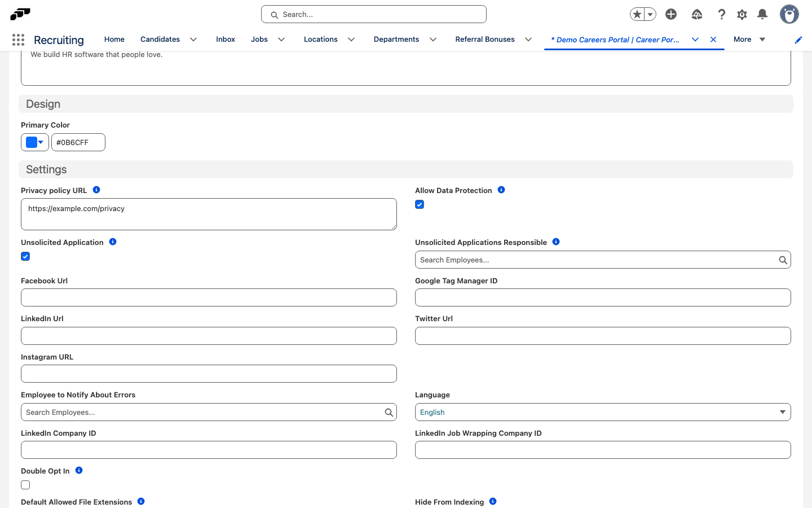Click the global Search box
This screenshot has height=508, width=812.
[374, 14]
